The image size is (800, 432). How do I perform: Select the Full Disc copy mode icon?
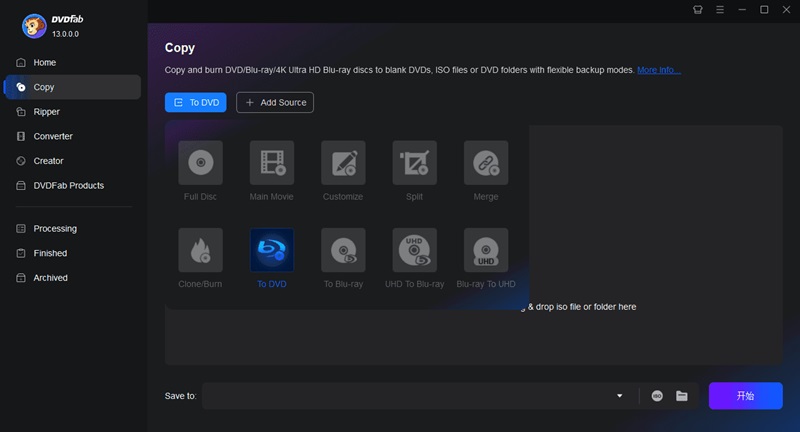(200, 163)
